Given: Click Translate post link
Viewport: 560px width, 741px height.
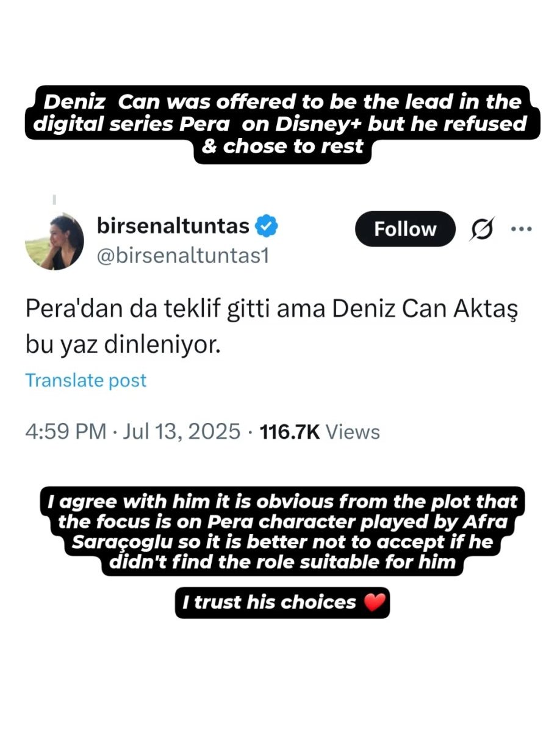Looking at the screenshot, I should [x=86, y=380].
